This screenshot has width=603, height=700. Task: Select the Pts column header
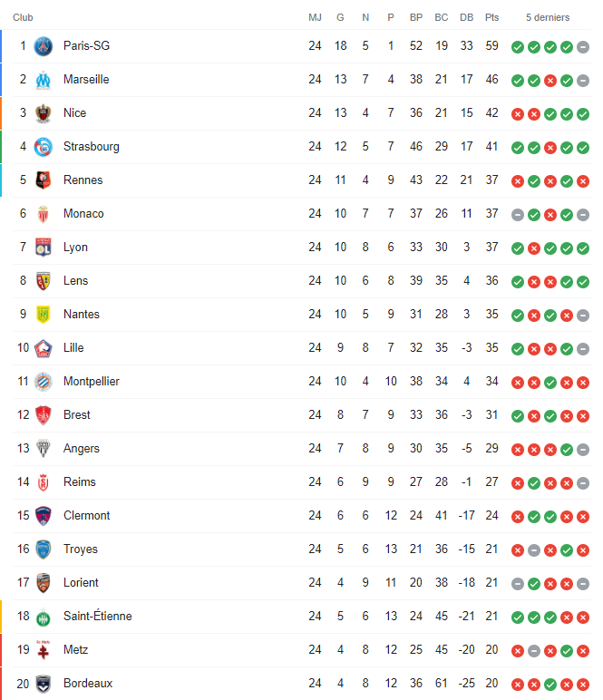coord(491,17)
